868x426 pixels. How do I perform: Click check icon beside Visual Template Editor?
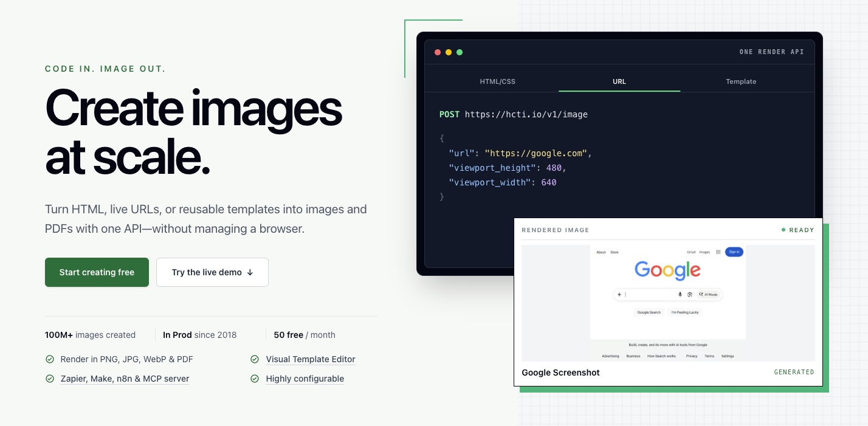pos(255,359)
